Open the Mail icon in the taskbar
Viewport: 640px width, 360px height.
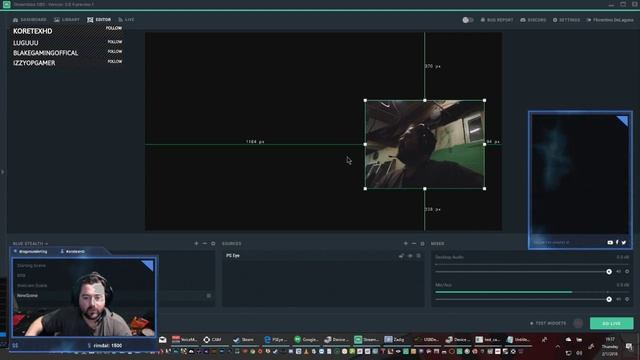pos(162,340)
